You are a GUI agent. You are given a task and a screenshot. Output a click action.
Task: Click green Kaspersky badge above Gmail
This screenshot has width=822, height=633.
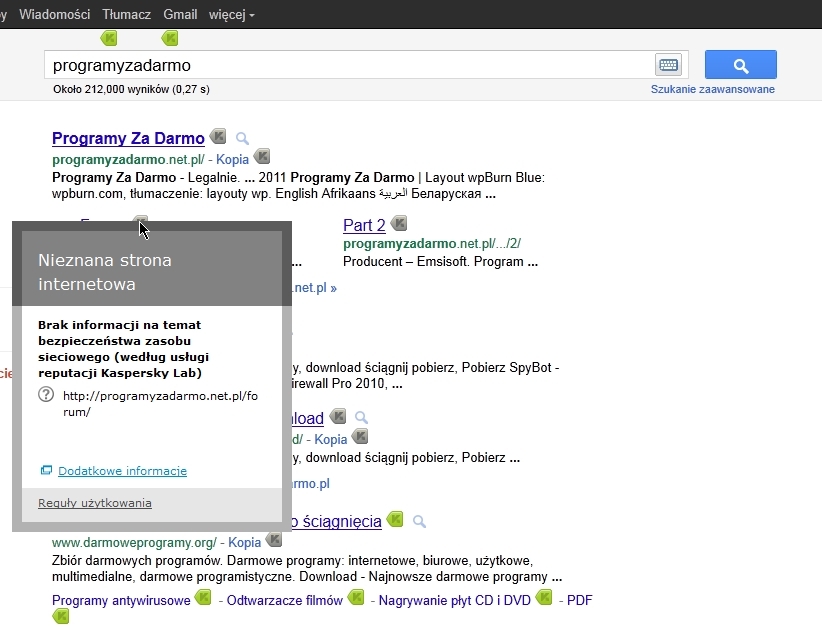tap(170, 38)
